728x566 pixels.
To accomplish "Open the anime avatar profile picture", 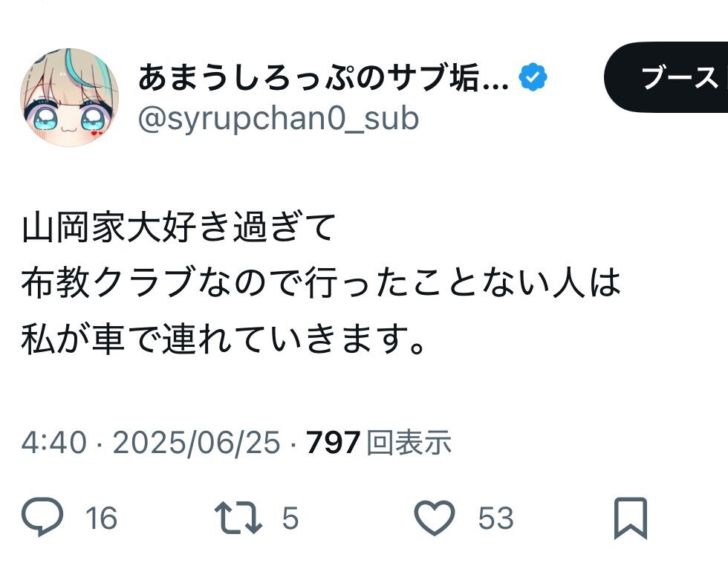I will pos(69,97).
